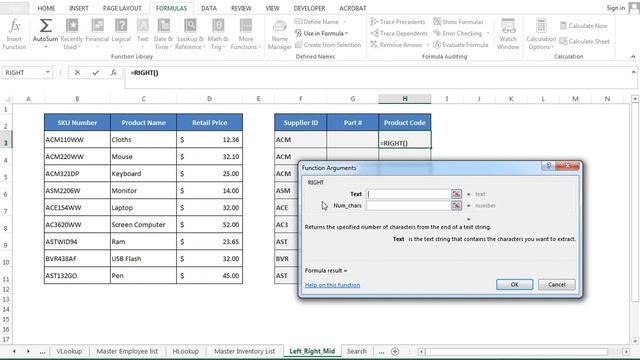Click Calculate Now

pyautogui.click(x=584, y=26)
